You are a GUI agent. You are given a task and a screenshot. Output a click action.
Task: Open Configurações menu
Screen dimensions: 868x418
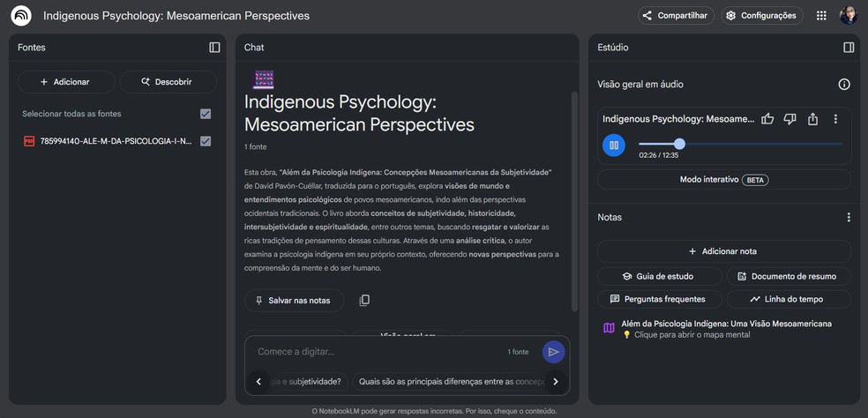click(762, 16)
